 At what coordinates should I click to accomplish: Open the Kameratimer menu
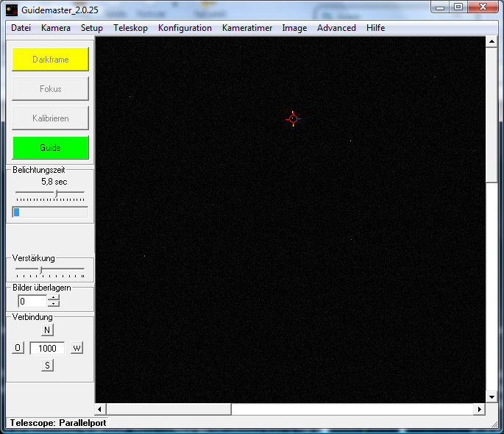[247, 28]
